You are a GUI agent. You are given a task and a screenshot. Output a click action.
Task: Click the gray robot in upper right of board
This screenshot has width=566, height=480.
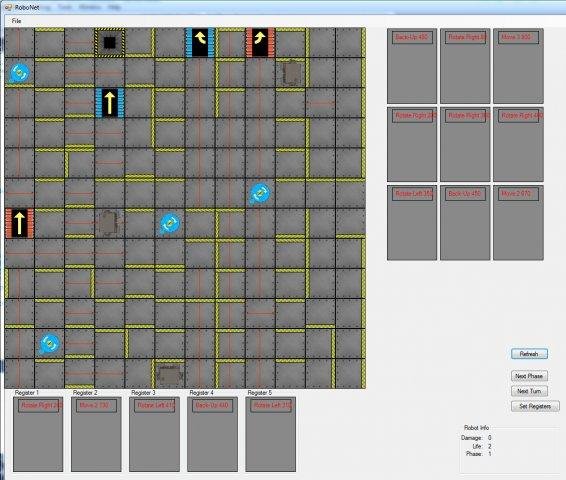click(x=291, y=73)
